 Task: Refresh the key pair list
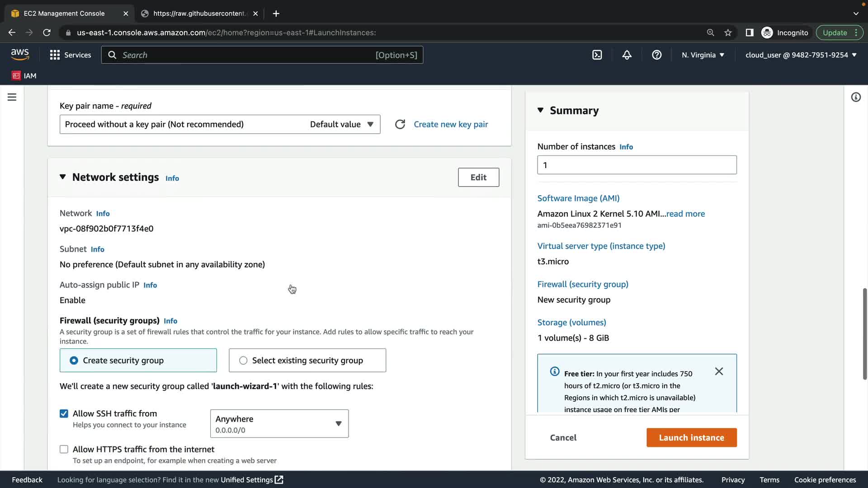[400, 124]
